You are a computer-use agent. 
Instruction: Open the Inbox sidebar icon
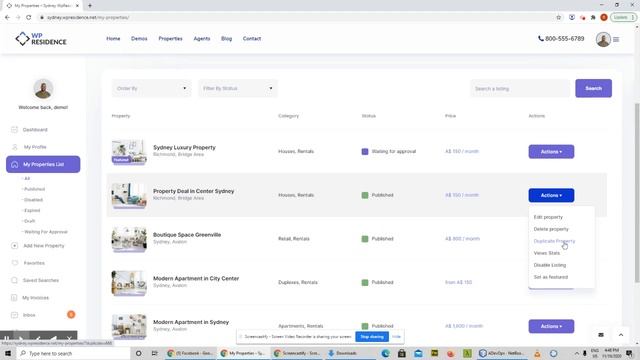pos(14,315)
